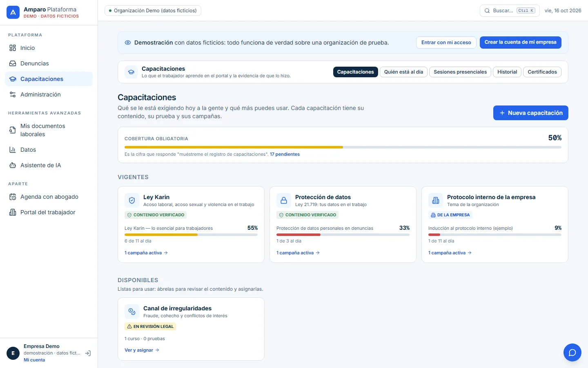Open the Organización Demo selector
Image resolution: width=588 pixels, height=368 pixels.
pos(153,11)
